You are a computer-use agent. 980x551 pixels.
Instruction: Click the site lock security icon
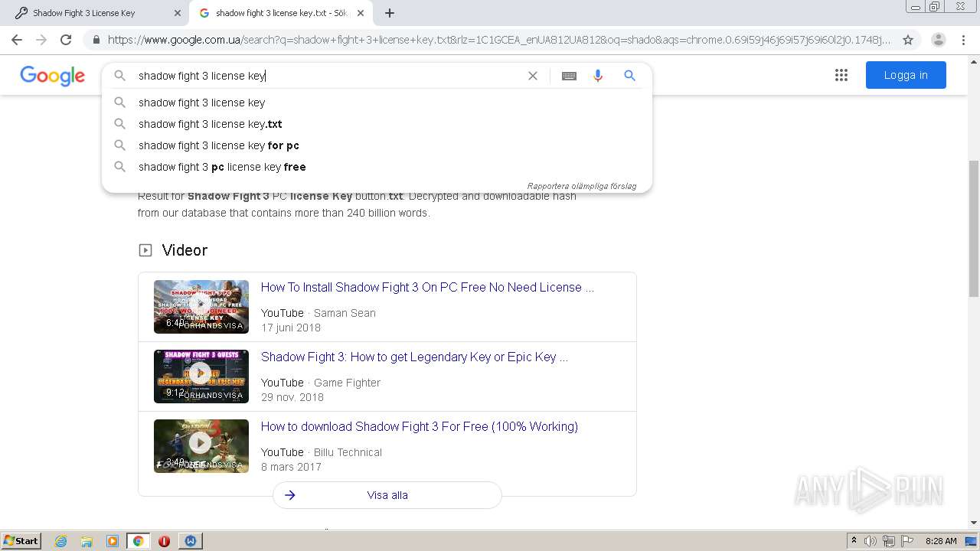coord(96,40)
